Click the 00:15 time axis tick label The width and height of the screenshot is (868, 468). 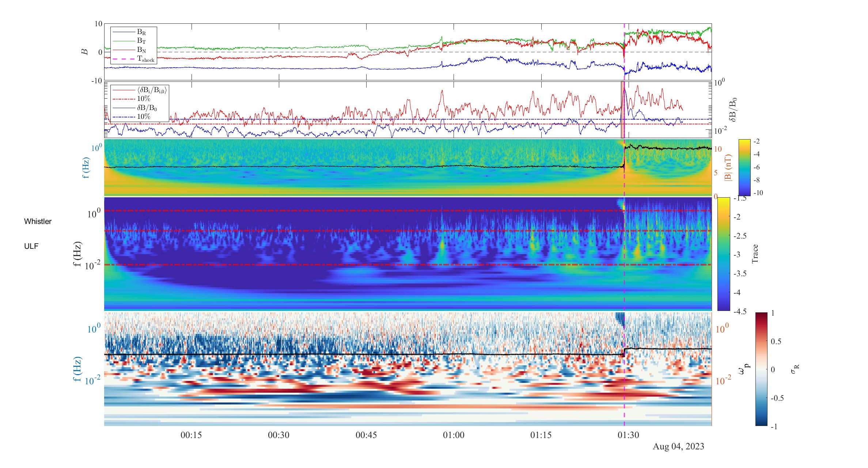(x=191, y=435)
